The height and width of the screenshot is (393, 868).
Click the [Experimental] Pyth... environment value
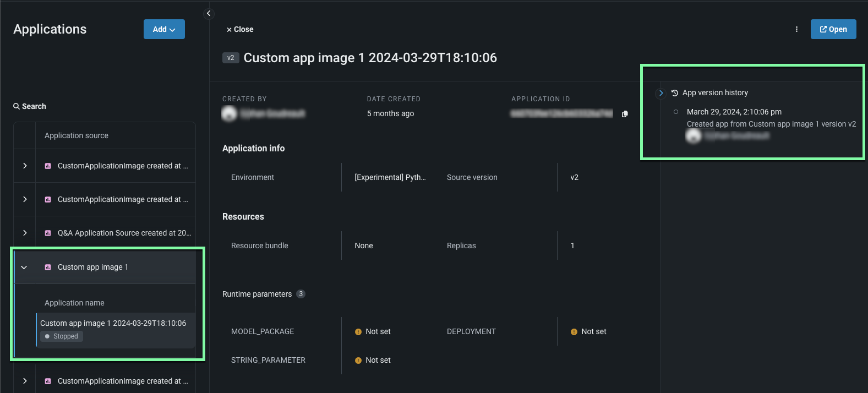[x=390, y=177]
